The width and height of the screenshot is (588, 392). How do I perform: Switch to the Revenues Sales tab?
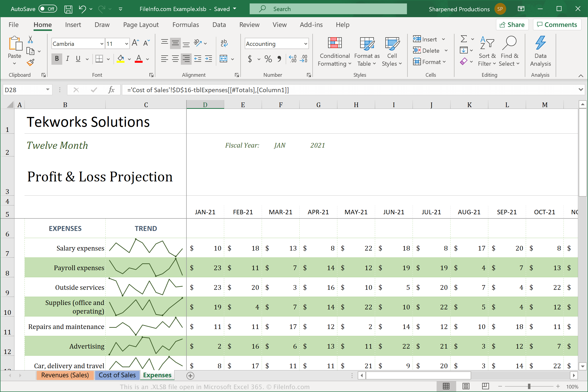(x=65, y=375)
